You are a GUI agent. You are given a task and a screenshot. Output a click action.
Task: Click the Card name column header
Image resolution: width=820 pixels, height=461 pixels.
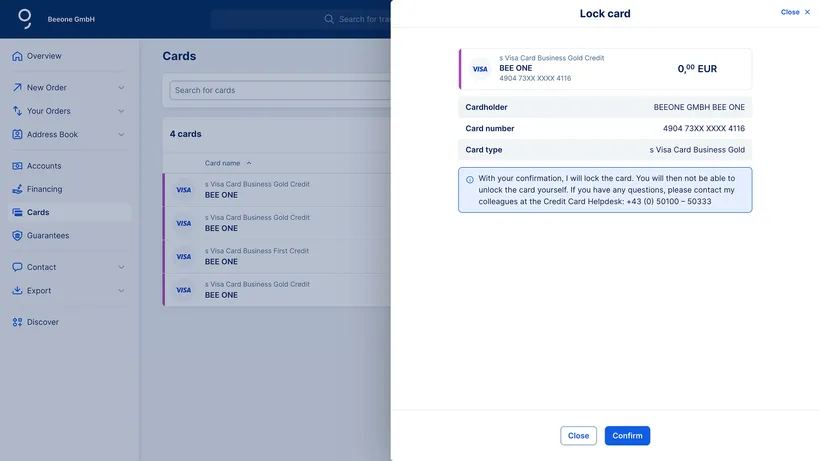[x=222, y=163]
